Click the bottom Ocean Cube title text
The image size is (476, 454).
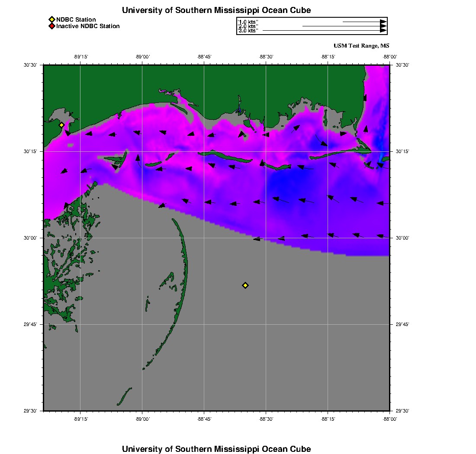point(216,449)
